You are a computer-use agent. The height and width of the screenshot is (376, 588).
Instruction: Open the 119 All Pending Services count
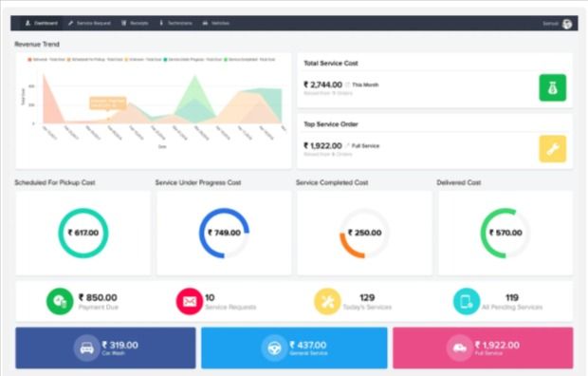(x=512, y=297)
